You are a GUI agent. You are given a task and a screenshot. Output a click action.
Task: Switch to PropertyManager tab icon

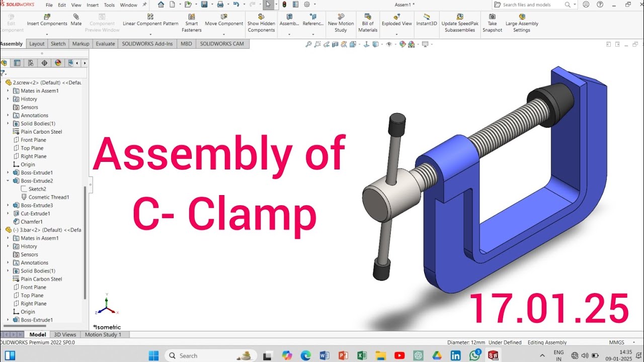[17, 63]
